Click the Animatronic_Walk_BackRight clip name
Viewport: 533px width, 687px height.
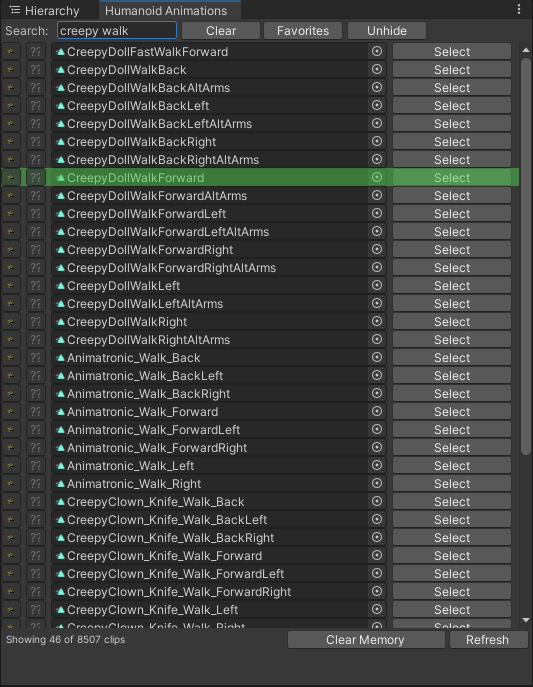pos(148,393)
